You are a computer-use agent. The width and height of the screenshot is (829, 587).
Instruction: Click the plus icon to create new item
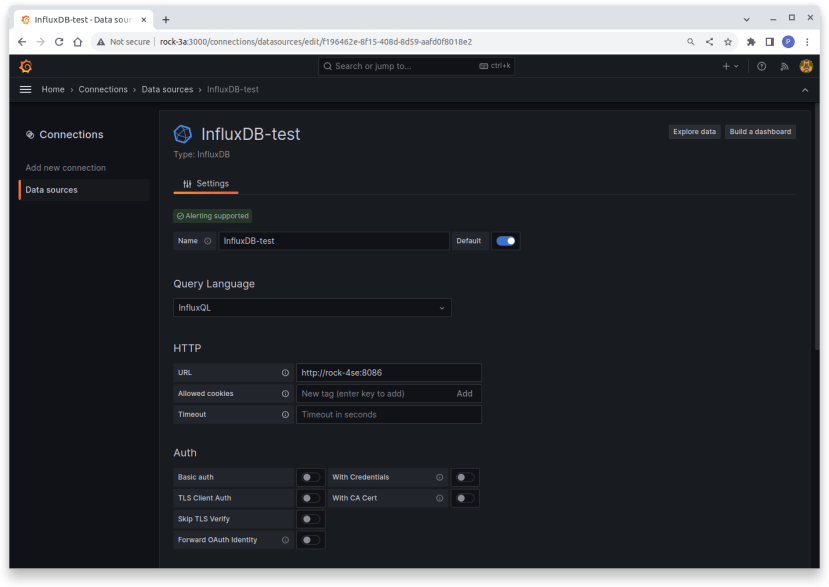click(x=728, y=66)
